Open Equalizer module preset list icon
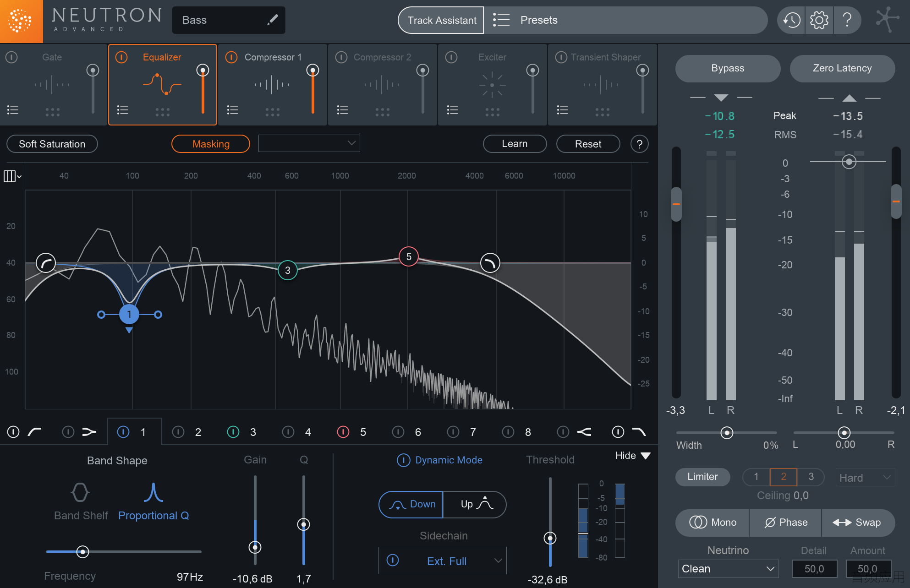 123,110
